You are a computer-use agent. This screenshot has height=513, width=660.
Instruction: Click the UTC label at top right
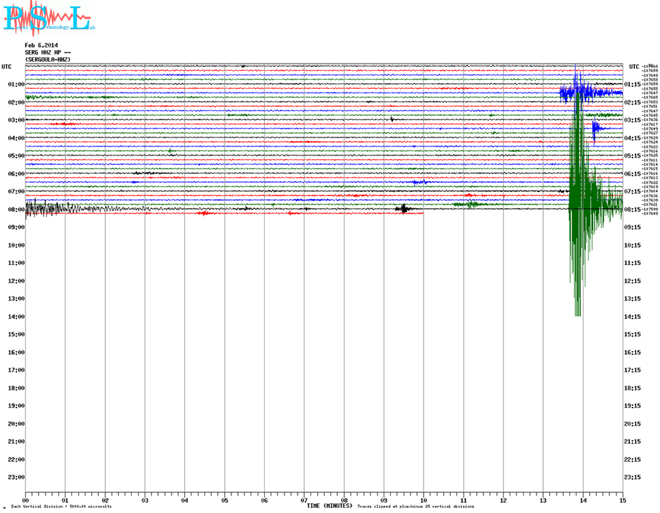634,66
